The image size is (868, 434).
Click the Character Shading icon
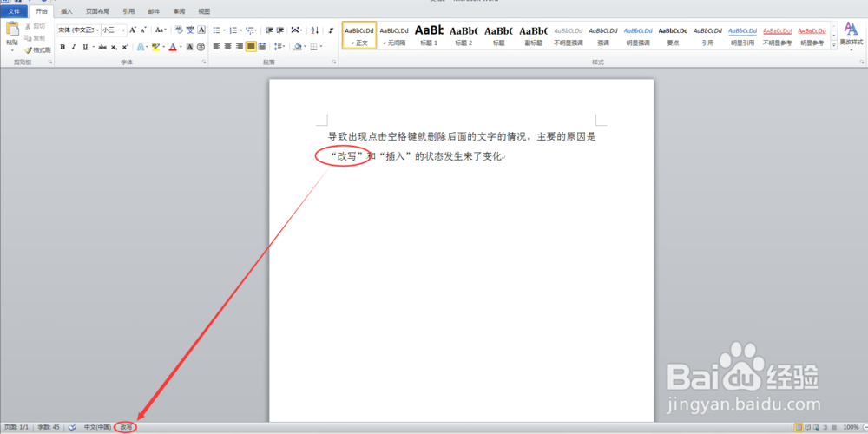[190, 47]
